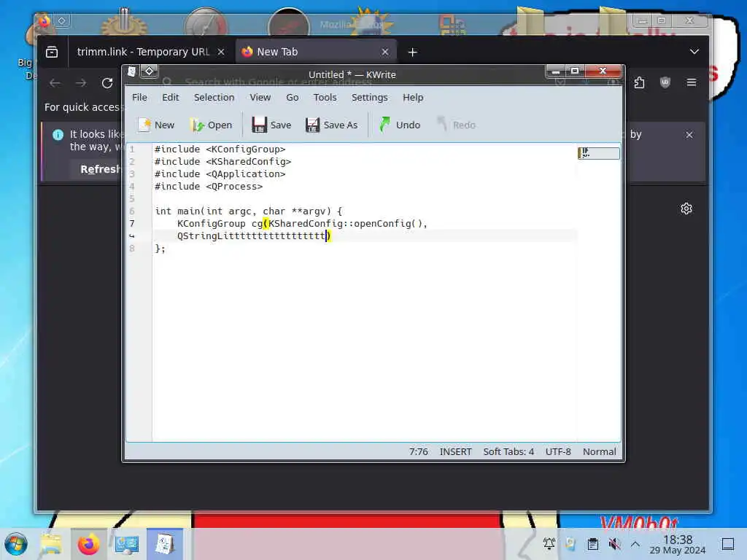The width and height of the screenshot is (747, 560).
Task: Click the show desktop button at taskbar end
Action: pyautogui.click(x=728, y=543)
